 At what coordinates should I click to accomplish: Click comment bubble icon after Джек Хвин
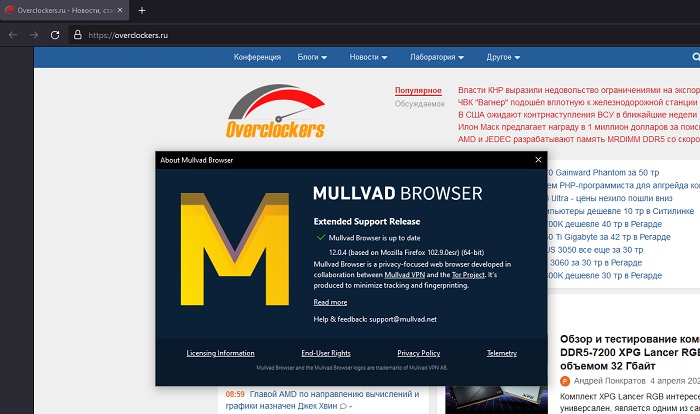click(343, 406)
